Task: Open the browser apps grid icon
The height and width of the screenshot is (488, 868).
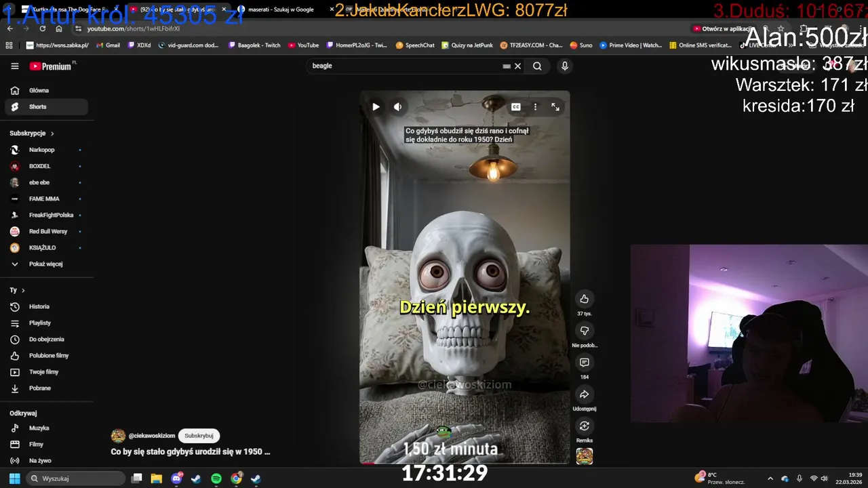Action: click(9, 45)
